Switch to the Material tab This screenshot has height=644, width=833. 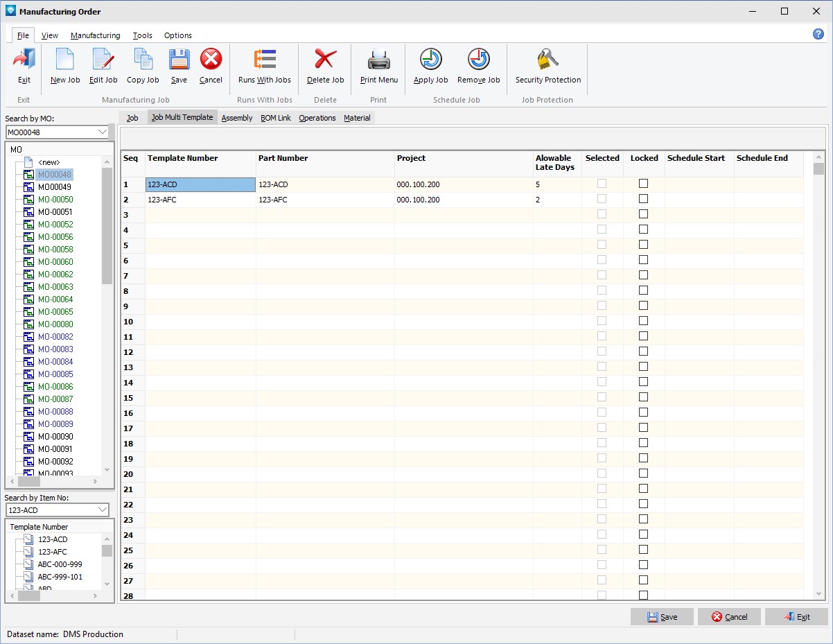[358, 118]
